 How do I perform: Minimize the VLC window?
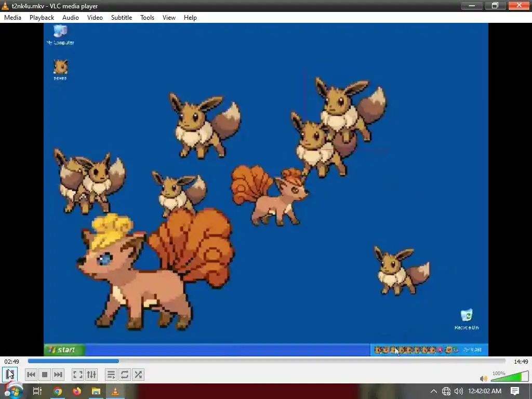(x=472, y=5)
